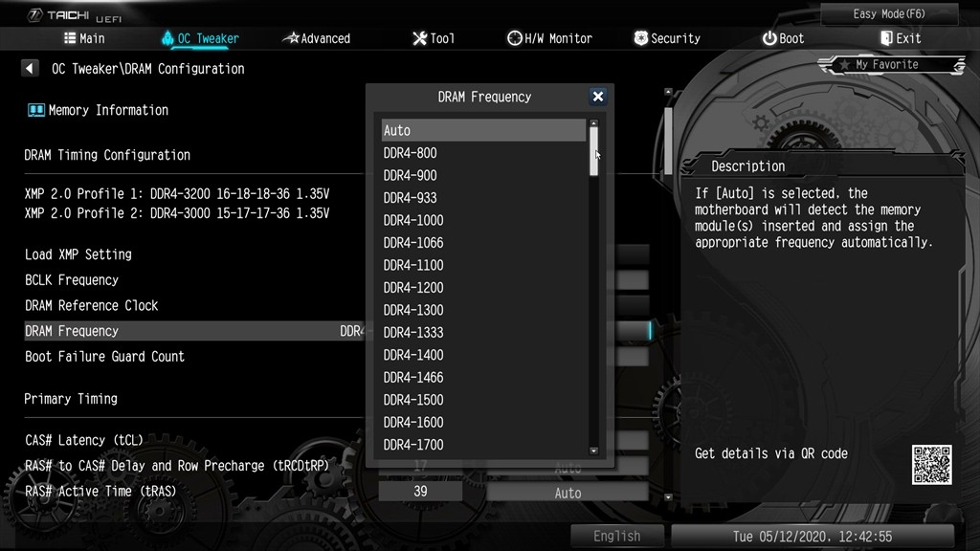Go to the Tool tab
This screenshot has height=551, width=980.
[x=434, y=38]
